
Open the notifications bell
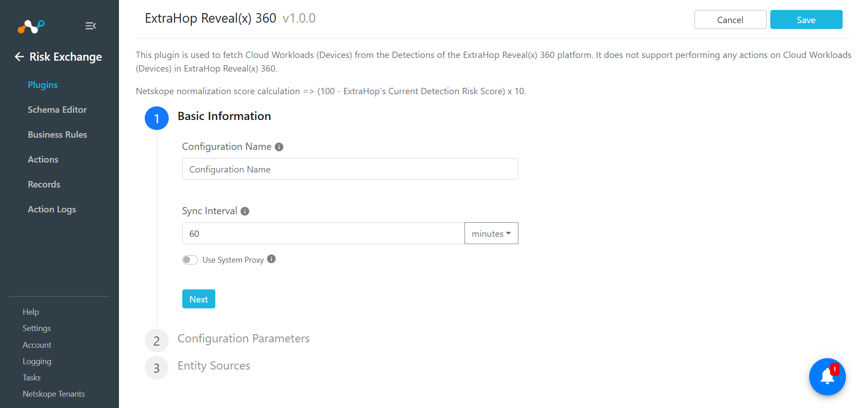coord(827,376)
